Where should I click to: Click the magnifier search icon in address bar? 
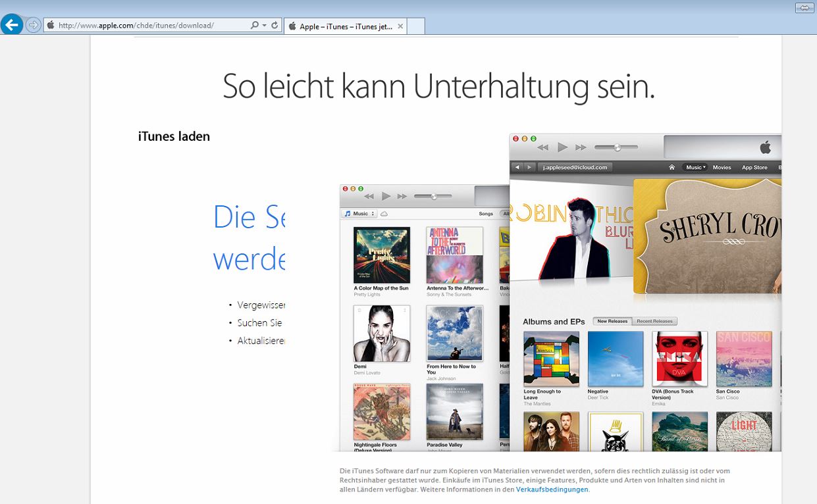[x=255, y=26]
